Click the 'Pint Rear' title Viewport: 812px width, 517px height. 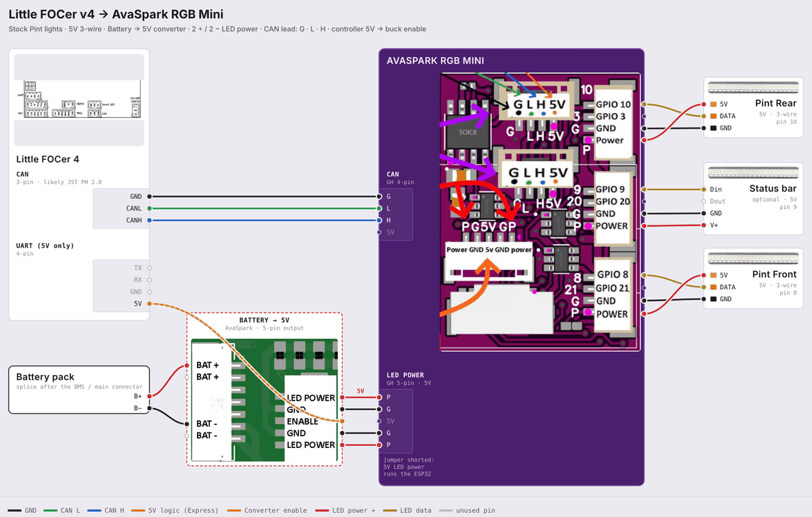[777, 104]
